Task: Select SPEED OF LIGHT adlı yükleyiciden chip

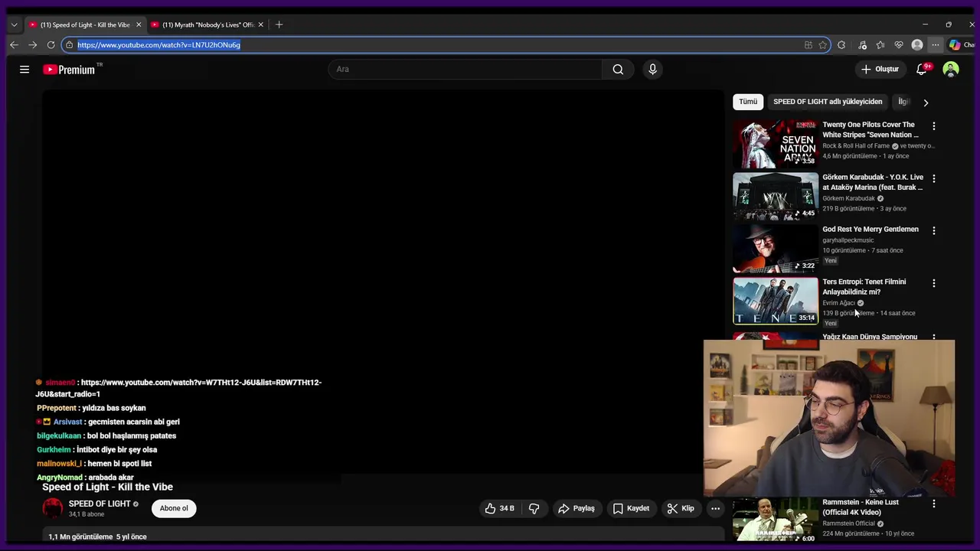Action: [x=828, y=102]
